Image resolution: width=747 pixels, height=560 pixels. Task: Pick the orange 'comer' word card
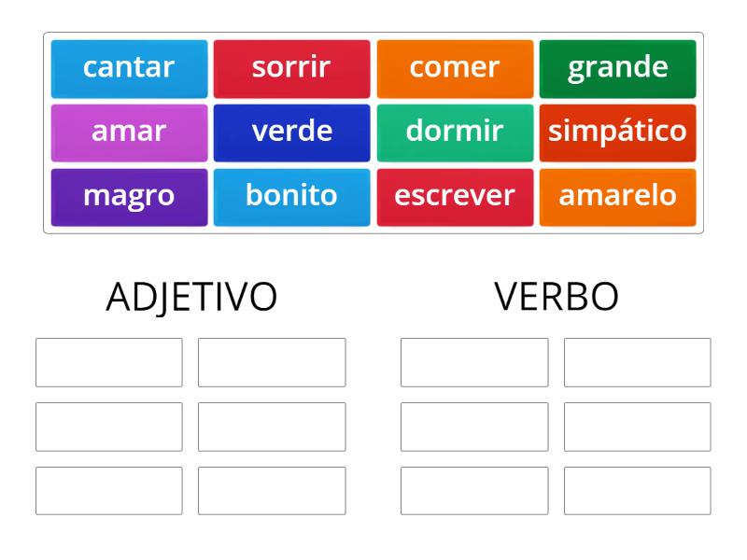[455, 67]
